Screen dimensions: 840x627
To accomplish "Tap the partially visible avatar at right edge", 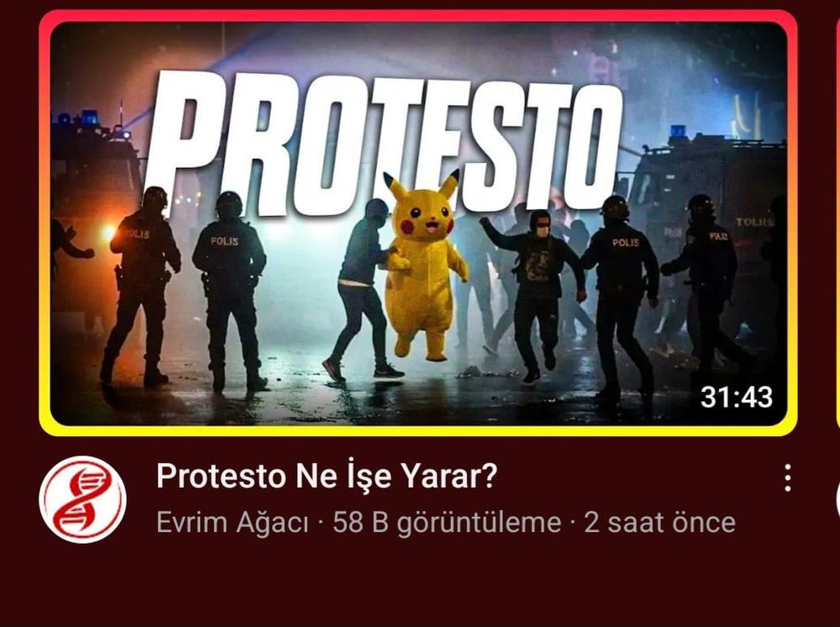I will pos(837,499).
